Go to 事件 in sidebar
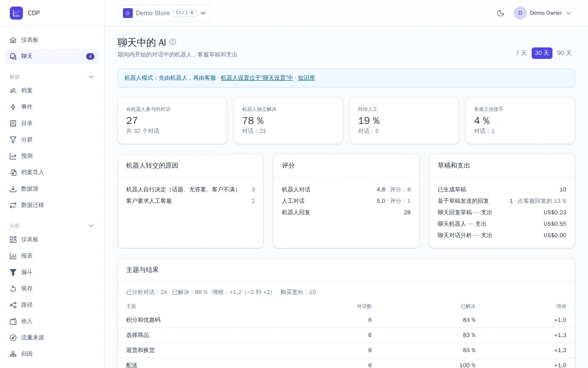Image resolution: width=588 pixels, height=368 pixels. [52, 107]
